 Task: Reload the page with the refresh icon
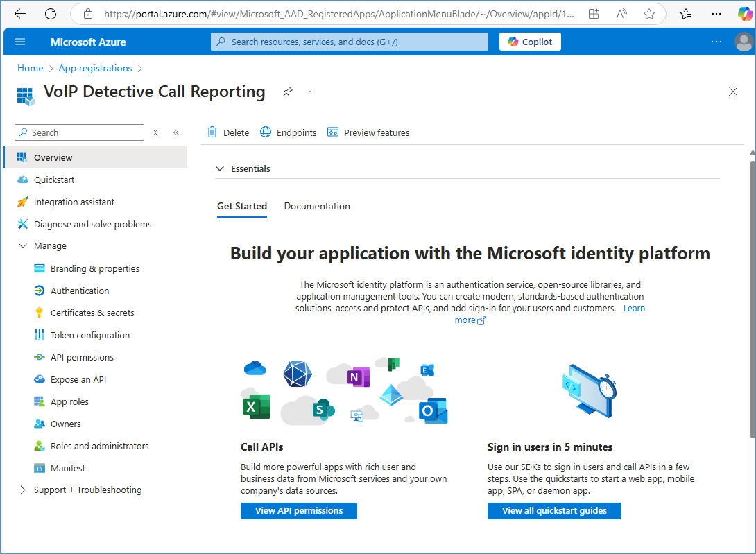[x=51, y=14]
